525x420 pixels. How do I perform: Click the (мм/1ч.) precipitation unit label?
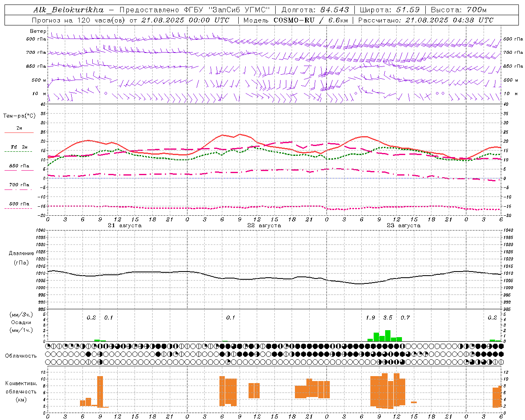[x=21, y=330]
